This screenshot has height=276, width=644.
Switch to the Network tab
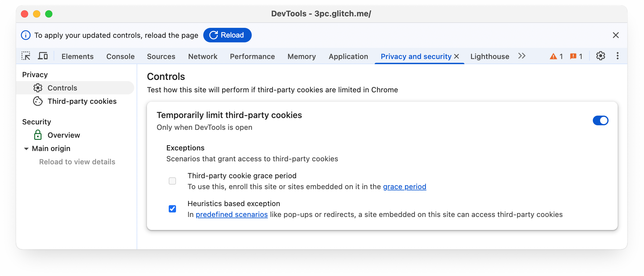202,56
